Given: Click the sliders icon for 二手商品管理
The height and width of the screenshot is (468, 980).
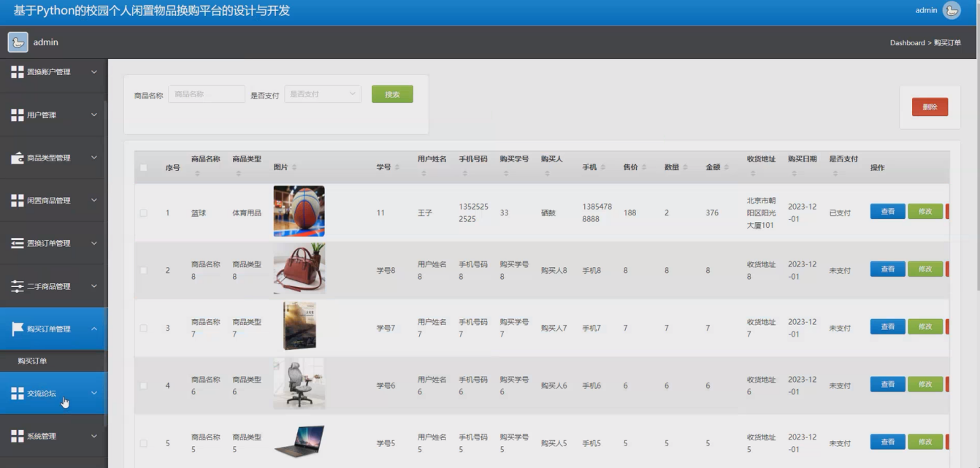Looking at the screenshot, I should 18,286.
